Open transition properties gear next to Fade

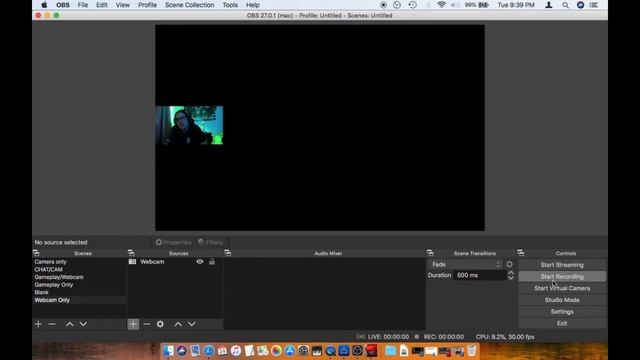coord(509,264)
